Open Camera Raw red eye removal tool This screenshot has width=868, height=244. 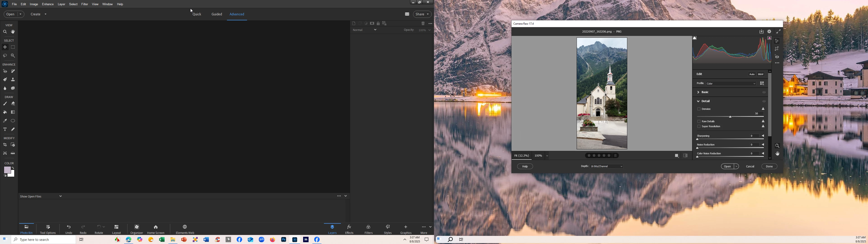[x=777, y=57]
